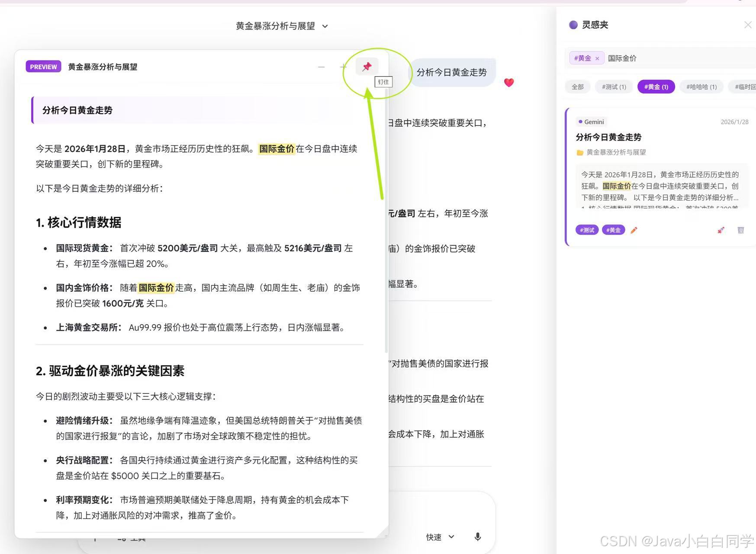
Task: Expand the 快速 dropdown near the input bar
Action: coord(439,537)
